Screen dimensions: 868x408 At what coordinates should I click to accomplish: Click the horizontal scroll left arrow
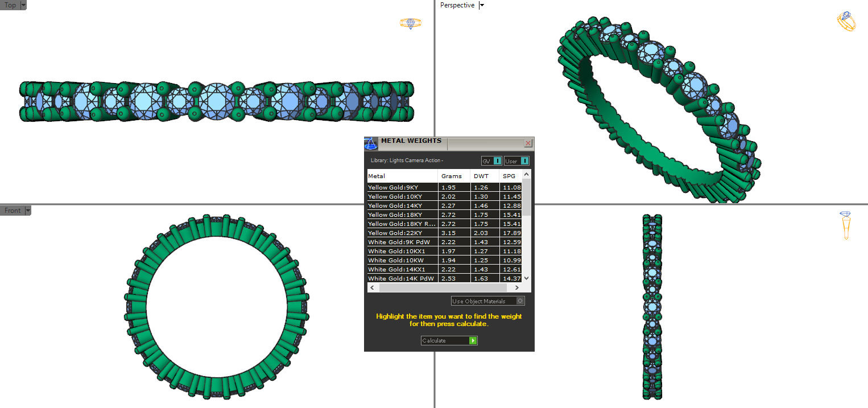click(x=371, y=288)
